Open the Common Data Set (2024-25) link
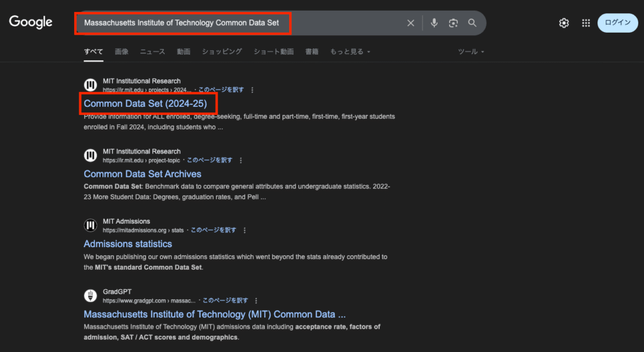 pos(145,103)
